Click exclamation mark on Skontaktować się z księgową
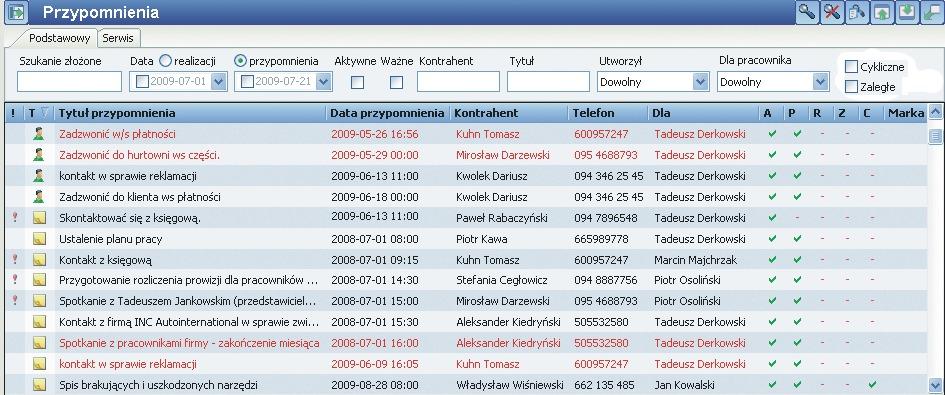This screenshot has height=395, width=945. pos(15,218)
